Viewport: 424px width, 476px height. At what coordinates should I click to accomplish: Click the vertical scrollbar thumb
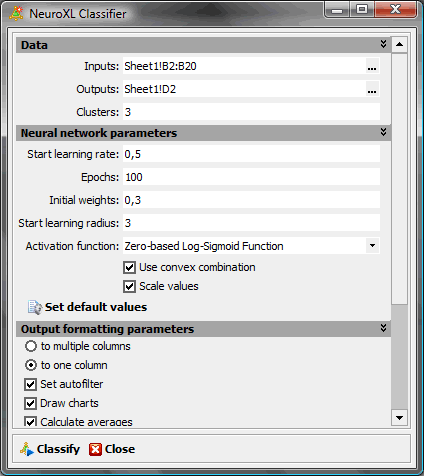pyautogui.click(x=399, y=178)
